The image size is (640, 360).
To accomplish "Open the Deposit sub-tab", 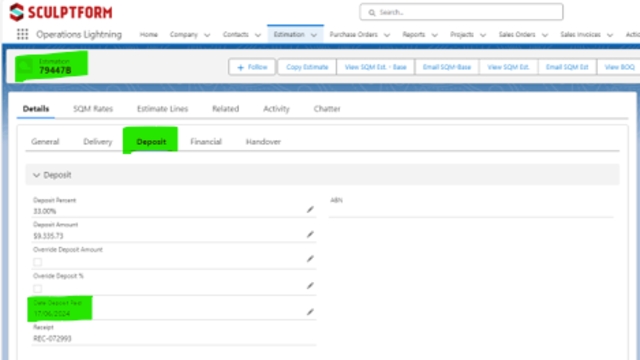I will point(151,142).
